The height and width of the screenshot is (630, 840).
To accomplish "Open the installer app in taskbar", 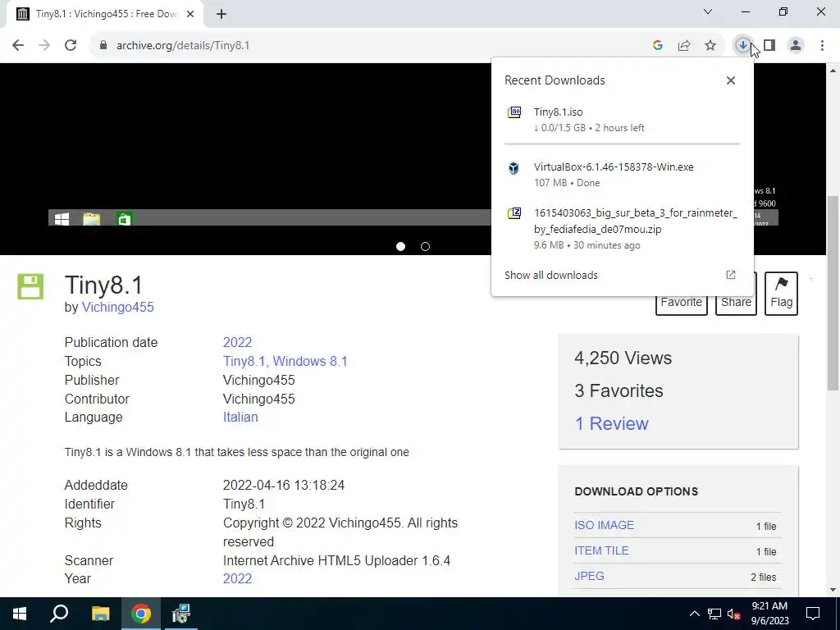I will point(181,614).
